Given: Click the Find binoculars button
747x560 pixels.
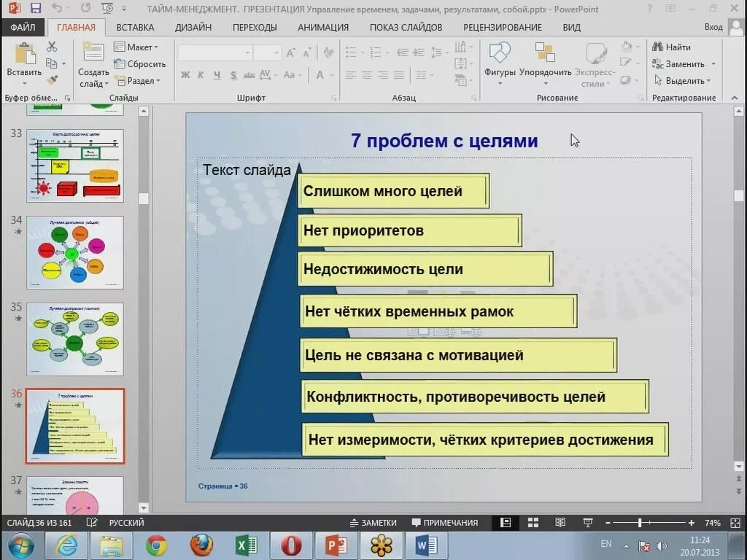Looking at the screenshot, I should click(x=671, y=47).
